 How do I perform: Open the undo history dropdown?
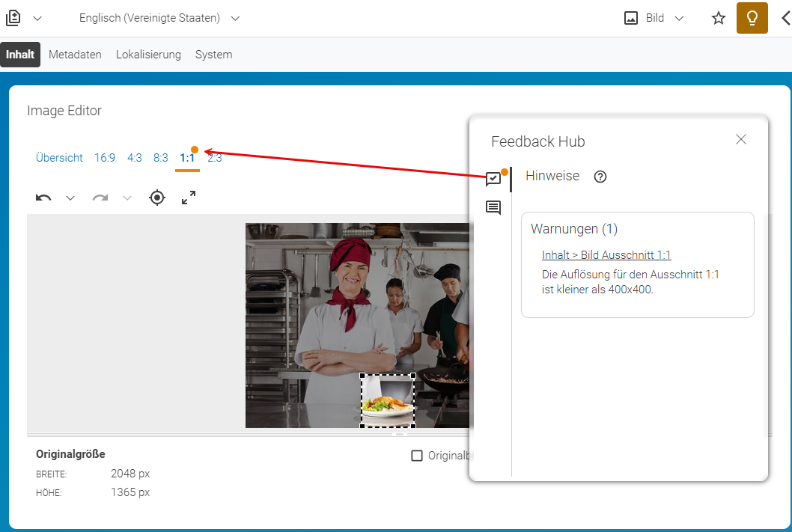coord(70,198)
